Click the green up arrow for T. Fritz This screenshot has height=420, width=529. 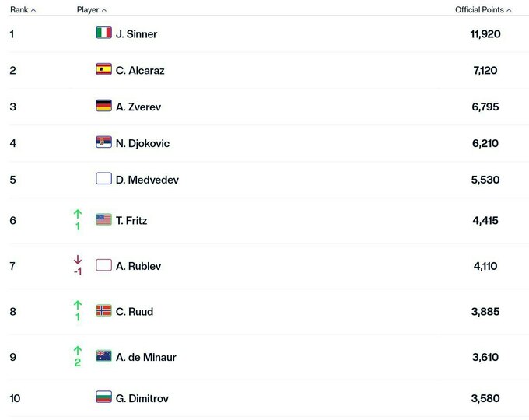pyautogui.click(x=78, y=214)
